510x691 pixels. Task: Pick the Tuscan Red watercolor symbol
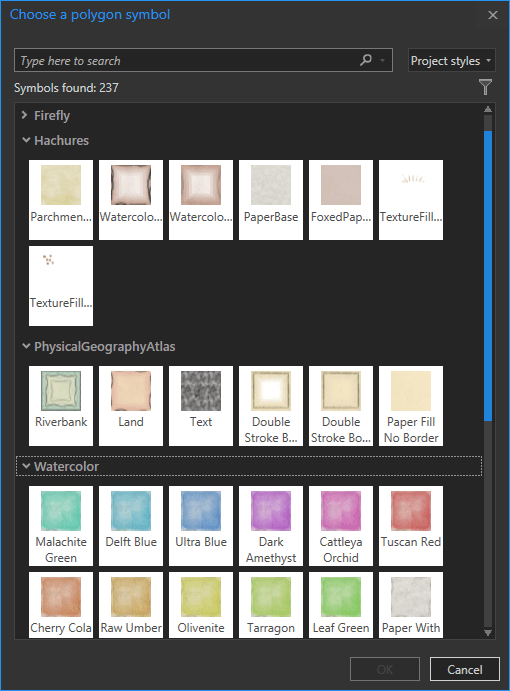click(x=411, y=526)
